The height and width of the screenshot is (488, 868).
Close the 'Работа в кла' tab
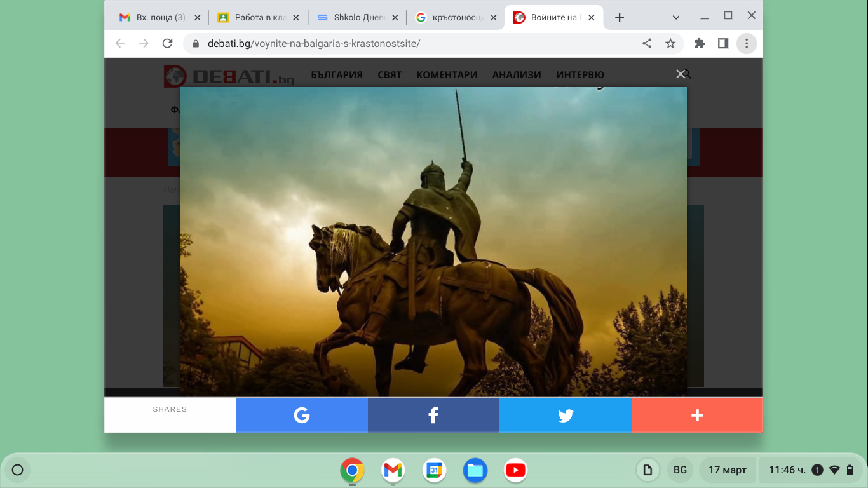point(295,18)
